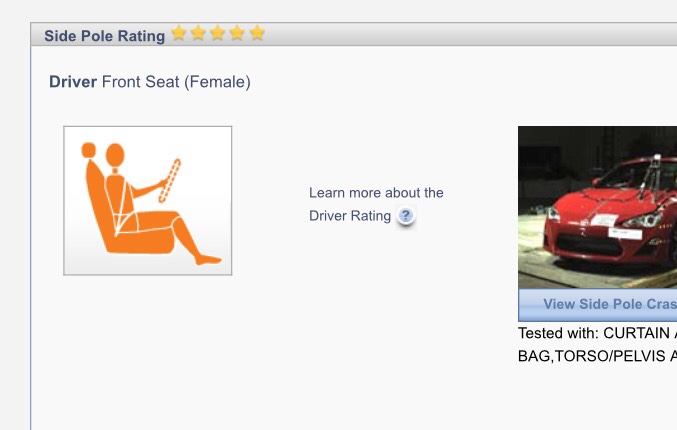Click the first gold star in Side Pole Rating
Image resolution: width=677 pixels, height=430 pixels.
point(179,34)
